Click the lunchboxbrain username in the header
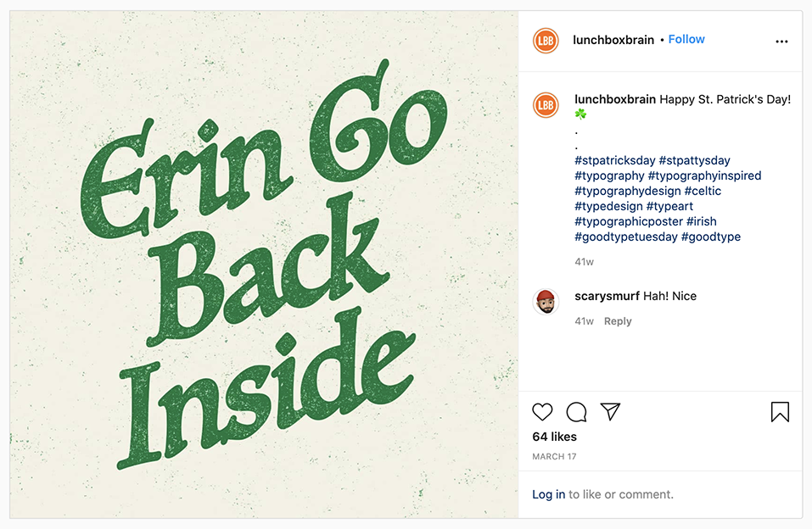 coord(613,39)
